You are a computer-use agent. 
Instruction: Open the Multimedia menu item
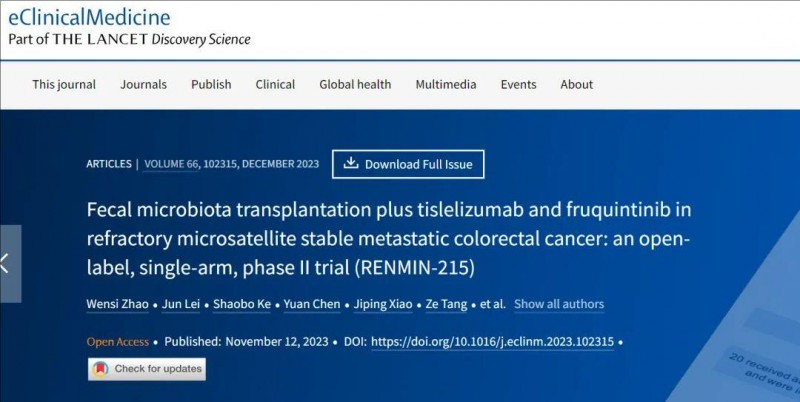tap(446, 85)
